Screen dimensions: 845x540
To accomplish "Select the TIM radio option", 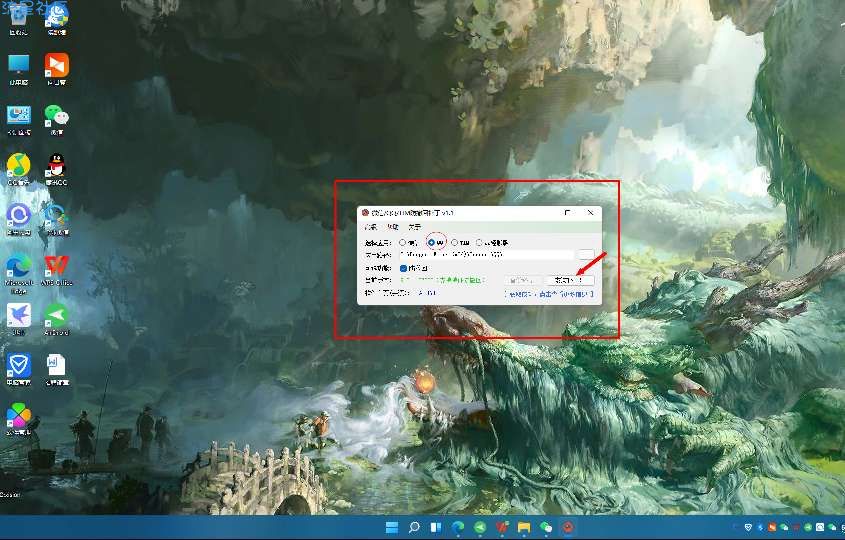I will click(460, 243).
